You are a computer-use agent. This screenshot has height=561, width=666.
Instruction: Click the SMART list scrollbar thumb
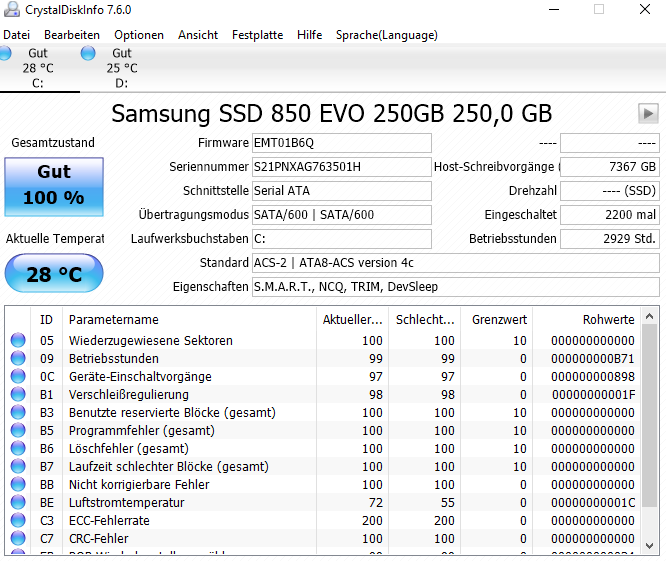pos(649,415)
